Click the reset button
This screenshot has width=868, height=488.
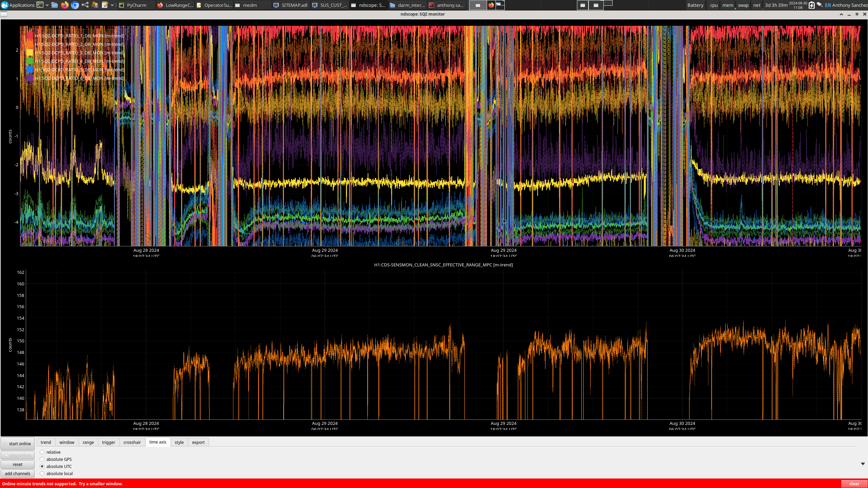18,464
